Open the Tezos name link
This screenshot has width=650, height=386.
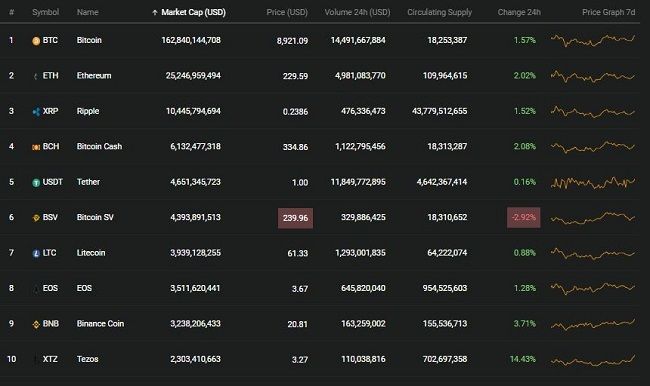pyautogui.click(x=87, y=359)
